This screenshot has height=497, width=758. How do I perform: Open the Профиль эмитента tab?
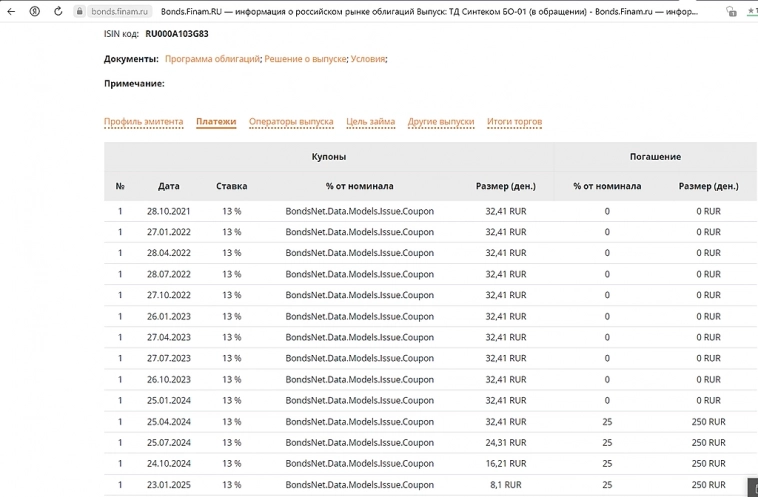[143, 122]
